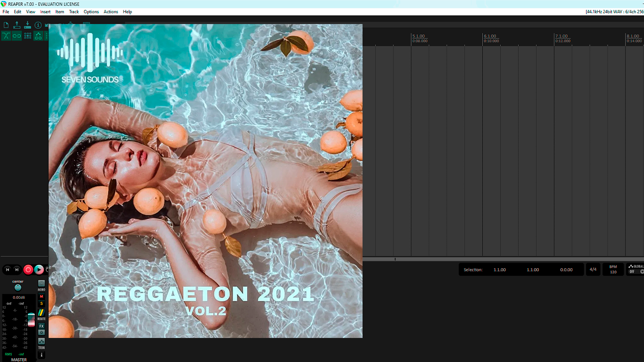Open master FX chain button
This screenshot has height=362, width=644.
tap(41, 326)
